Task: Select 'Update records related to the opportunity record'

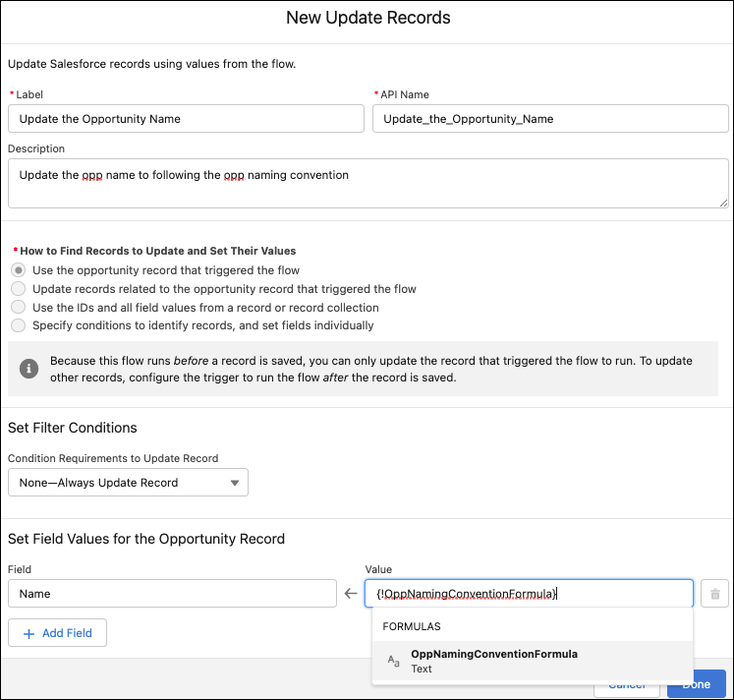Action: click(x=19, y=289)
